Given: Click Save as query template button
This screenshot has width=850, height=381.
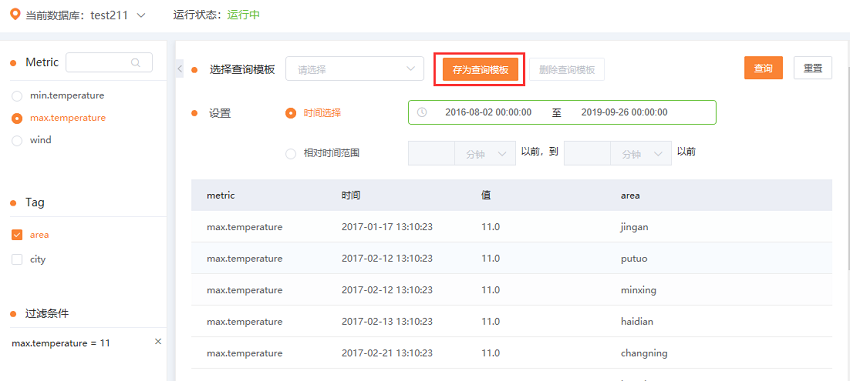Looking at the screenshot, I should [480, 69].
